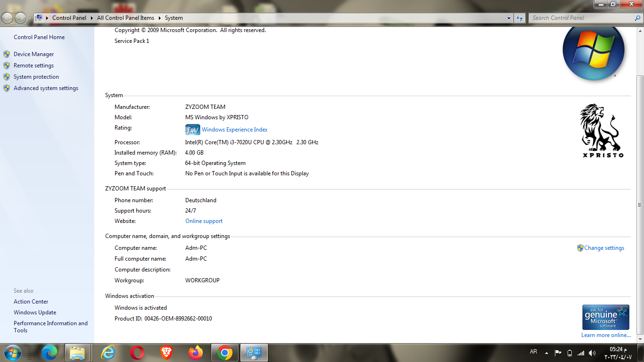Expand the arrow after Control Panel breadcrumb

[x=91, y=18]
